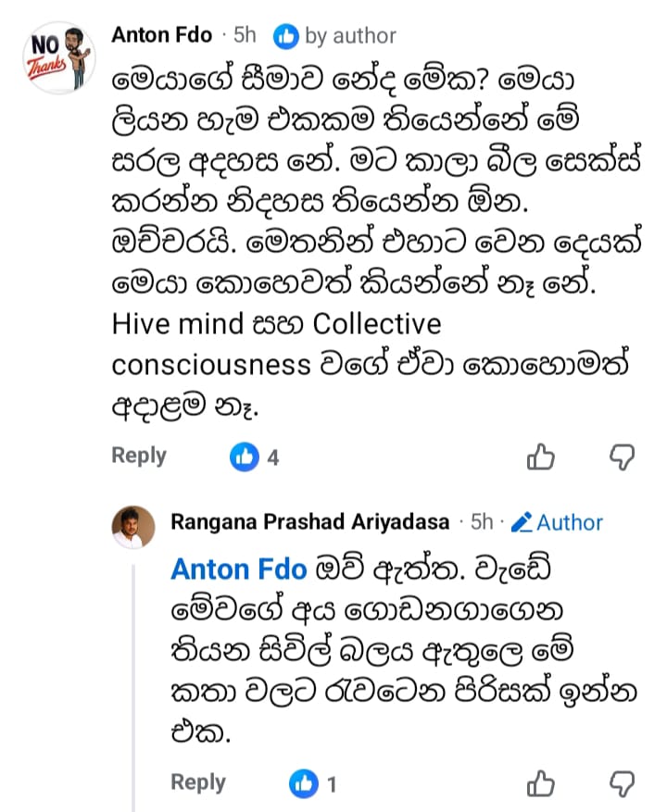Image resolution: width=667 pixels, height=812 pixels.
Task: Click the blue Anton Fdo mention in reply
Action: point(238,569)
